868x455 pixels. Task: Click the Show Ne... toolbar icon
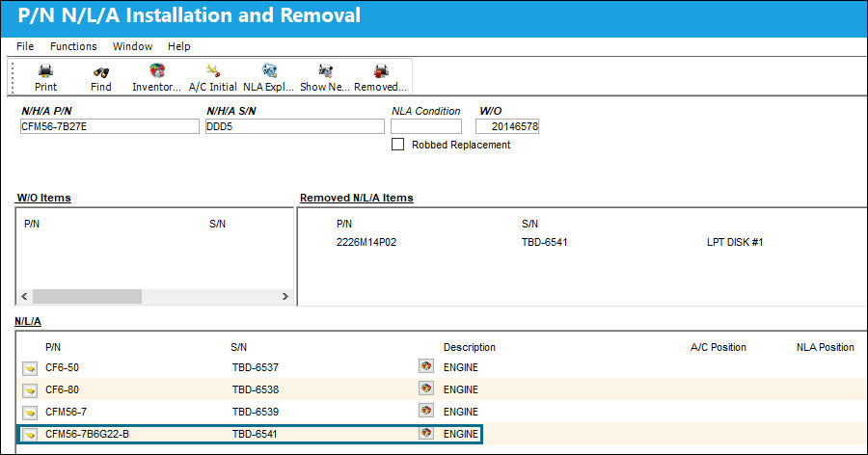[325, 70]
